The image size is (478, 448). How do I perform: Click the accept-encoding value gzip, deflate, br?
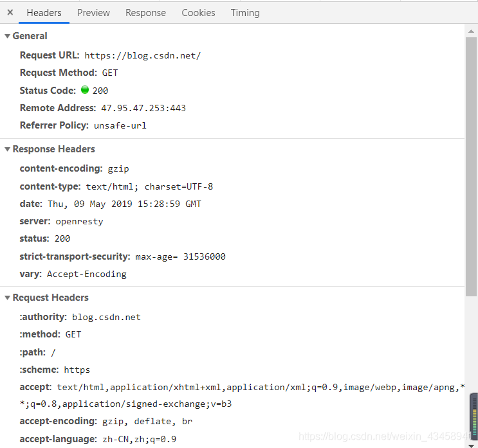(147, 422)
